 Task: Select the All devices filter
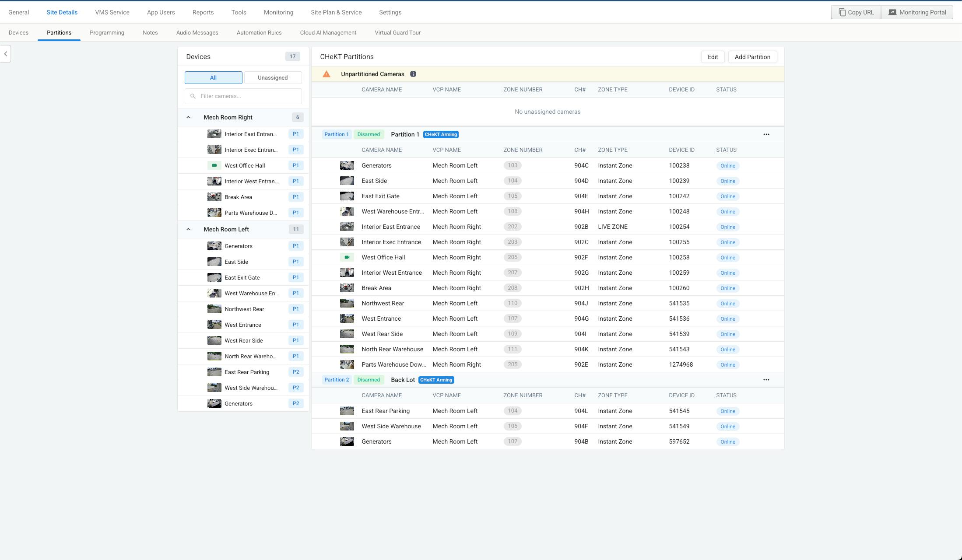[x=213, y=77]
